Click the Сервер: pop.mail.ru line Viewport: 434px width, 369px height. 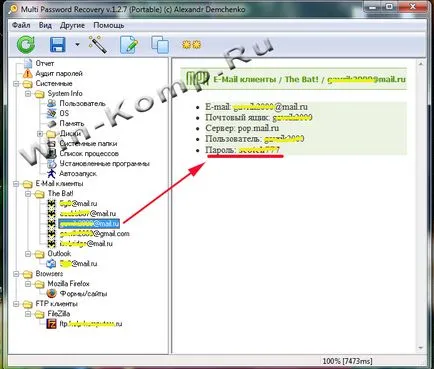pyautogui.click(x=242, y=128)
